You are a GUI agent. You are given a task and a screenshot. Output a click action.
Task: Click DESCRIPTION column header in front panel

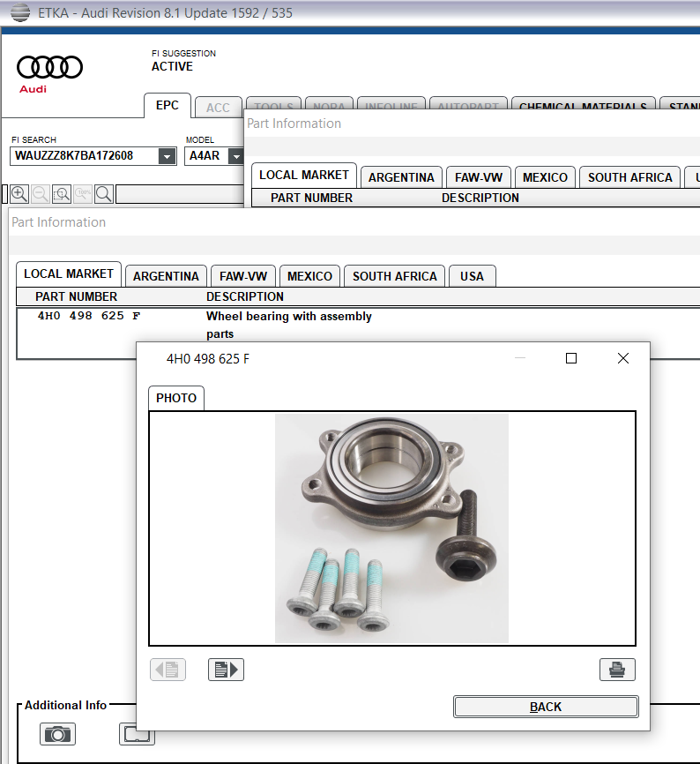pyautogui.click(x=245, y=296)
